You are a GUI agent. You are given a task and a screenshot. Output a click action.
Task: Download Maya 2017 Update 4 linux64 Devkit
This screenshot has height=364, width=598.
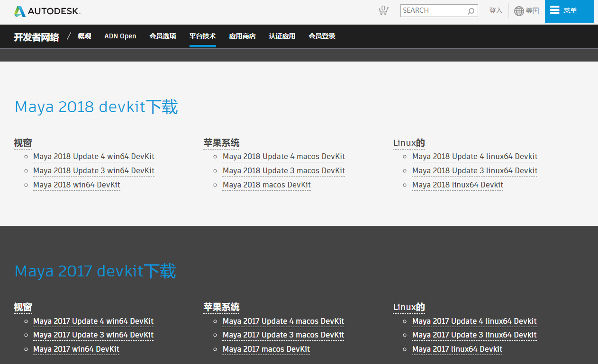474,321
